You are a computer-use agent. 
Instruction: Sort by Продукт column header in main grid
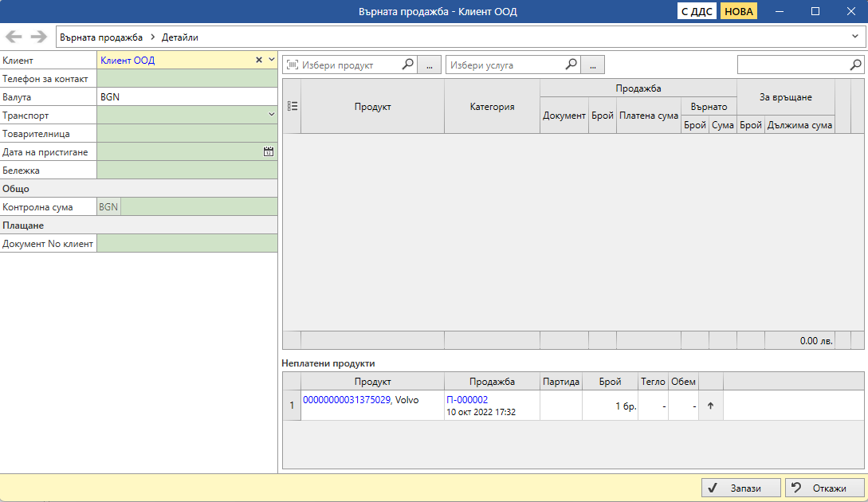point(372,106)
